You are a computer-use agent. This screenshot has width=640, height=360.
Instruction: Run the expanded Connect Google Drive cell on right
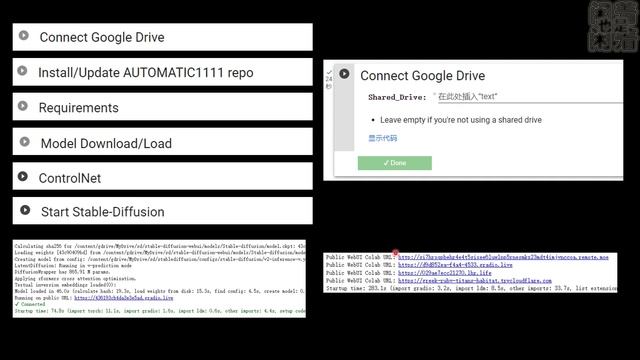[x=344, y=73]
